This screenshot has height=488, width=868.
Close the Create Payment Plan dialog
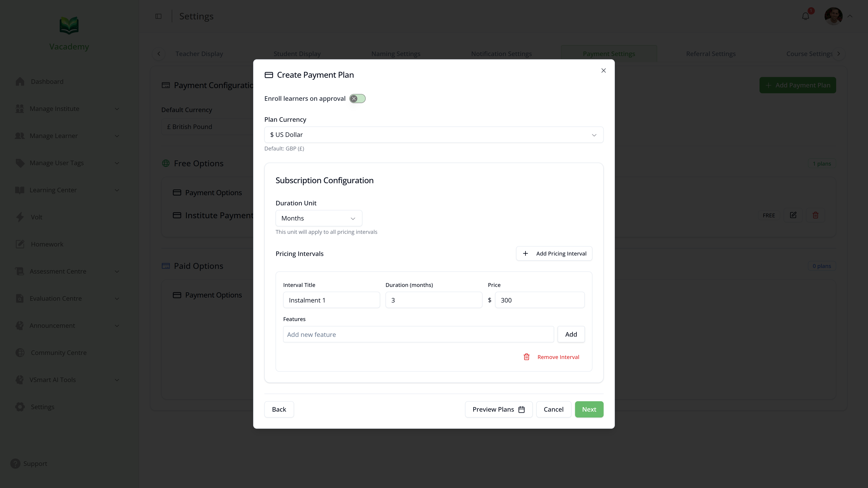click(603, 70)
